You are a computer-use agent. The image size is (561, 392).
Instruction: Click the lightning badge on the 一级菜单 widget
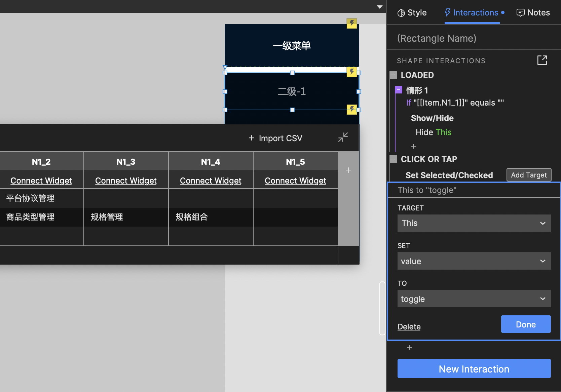click(352, 23)
